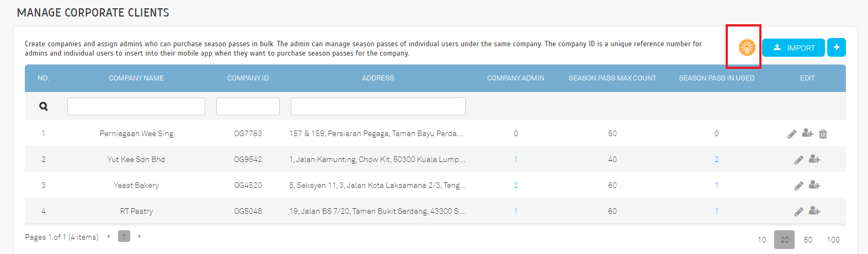Edit RT Pastry using pencil icon
Screen dimensions: 868x254
[798, 212]
